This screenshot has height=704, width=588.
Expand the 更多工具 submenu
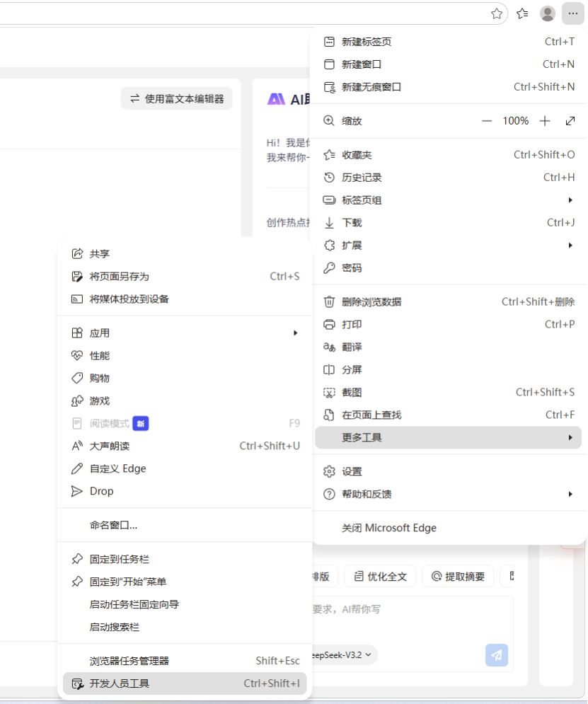[x=449, y=437]
